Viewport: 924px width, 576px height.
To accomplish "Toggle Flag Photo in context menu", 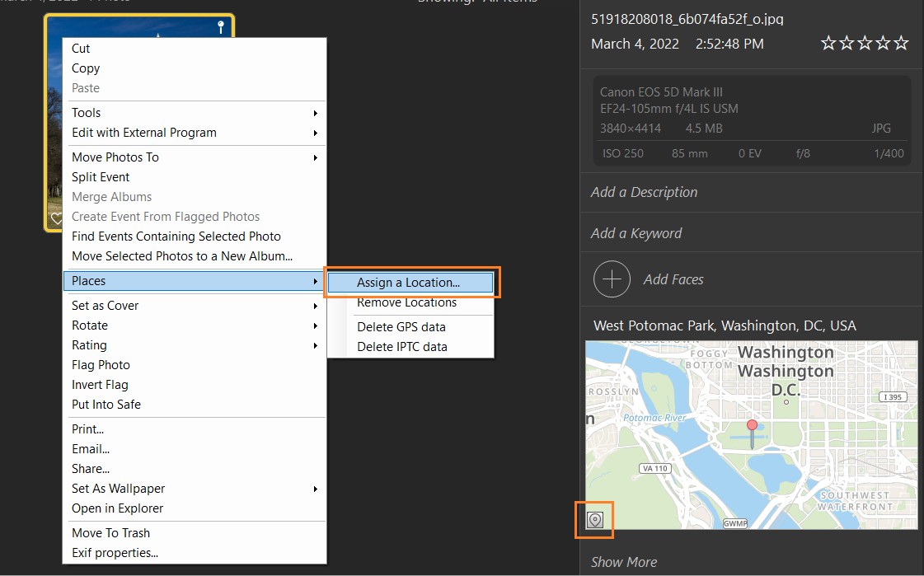I will point(195,365).
